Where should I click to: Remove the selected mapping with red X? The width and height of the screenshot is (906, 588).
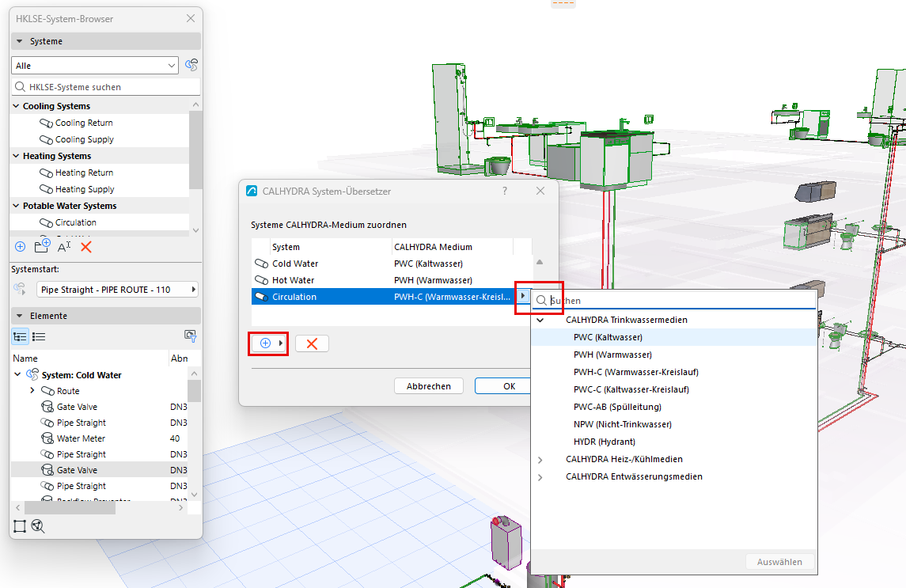[x=312, y=343]
